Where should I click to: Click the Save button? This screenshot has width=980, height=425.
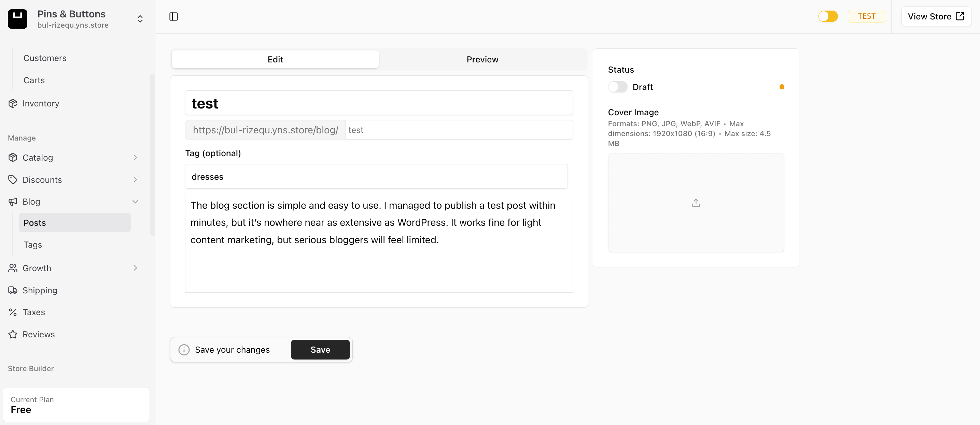(320, 350)
